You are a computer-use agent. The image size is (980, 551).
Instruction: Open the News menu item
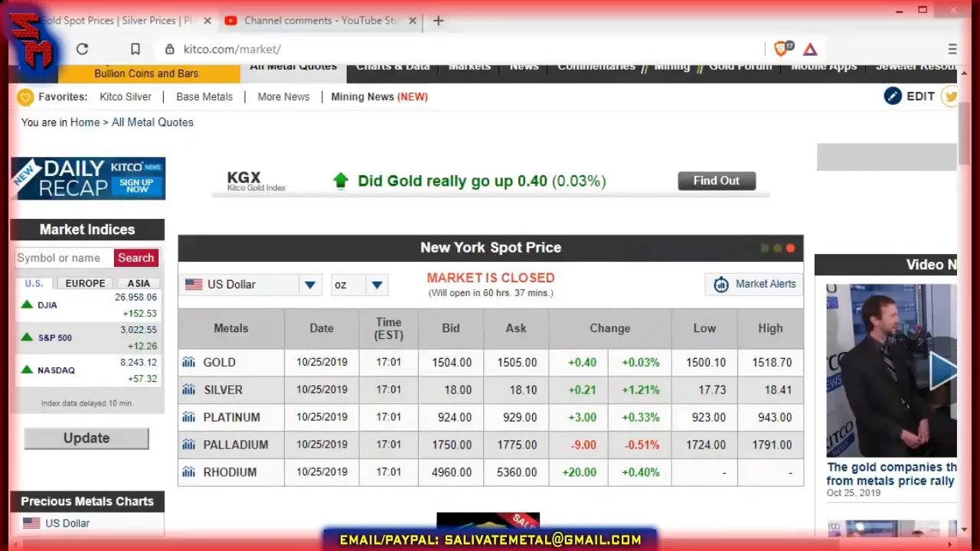point(524,69)
